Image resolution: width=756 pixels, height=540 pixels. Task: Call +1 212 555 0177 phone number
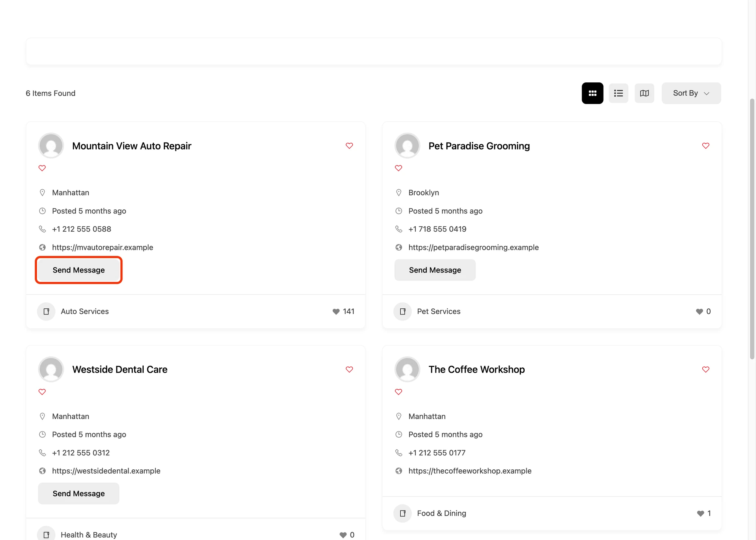click(x=437, y=453)
